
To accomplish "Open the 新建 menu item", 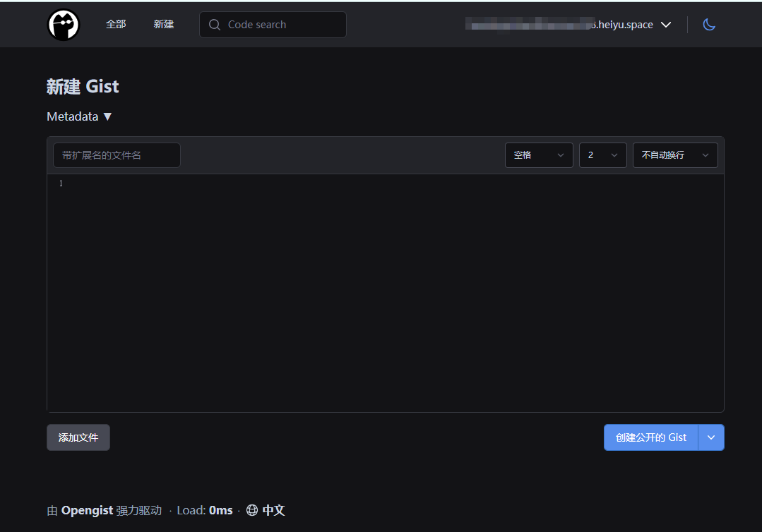I will coord(164,24).
